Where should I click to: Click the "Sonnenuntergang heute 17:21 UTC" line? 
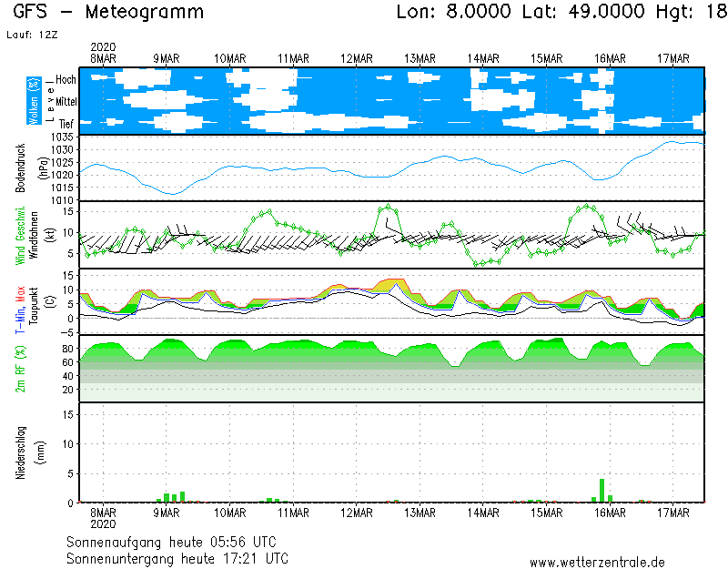pos(177,558)
